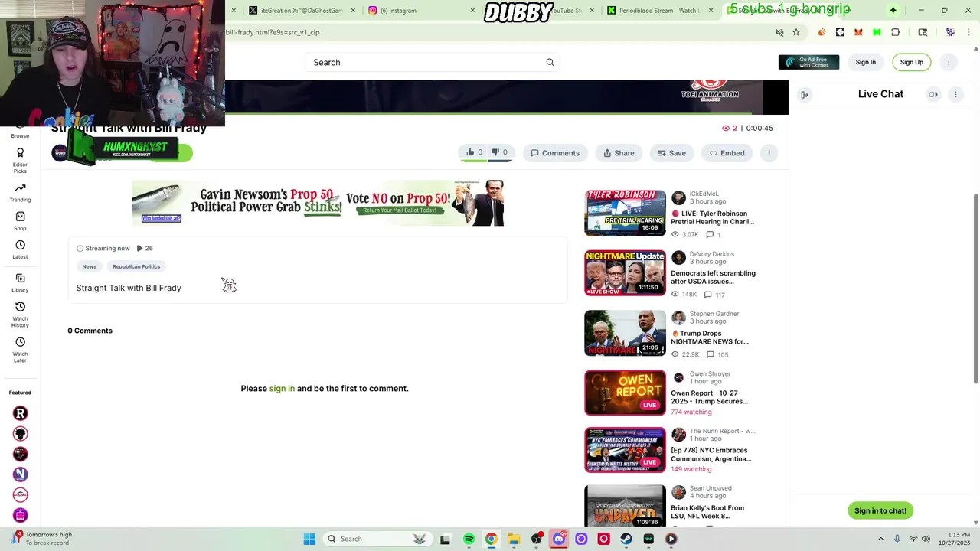Open the video's more options menu
This screenshot has height=551, width=980.
[769, 153]
